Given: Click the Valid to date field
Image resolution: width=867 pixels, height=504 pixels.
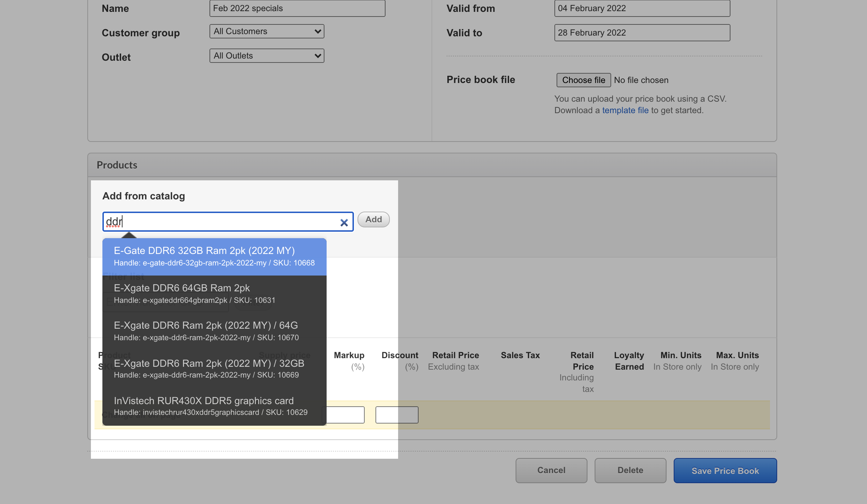Looking at the screenshot, I should [642, 33].
